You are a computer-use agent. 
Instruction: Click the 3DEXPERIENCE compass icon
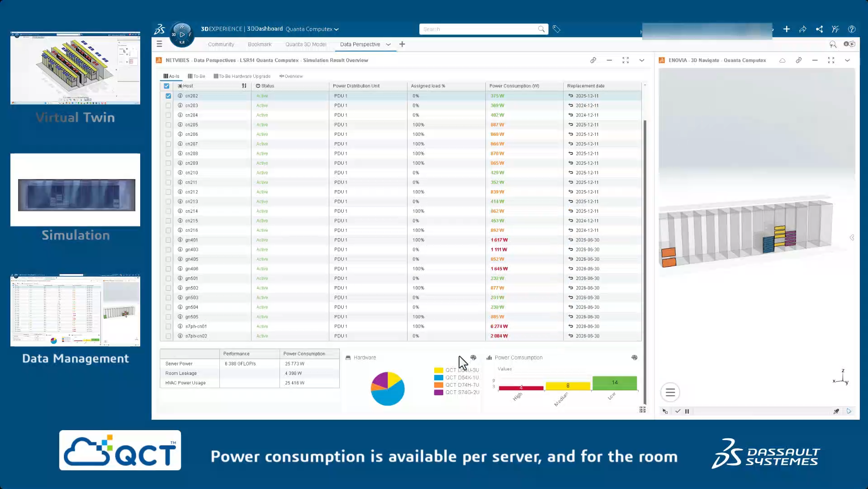(x=182, y=35)
